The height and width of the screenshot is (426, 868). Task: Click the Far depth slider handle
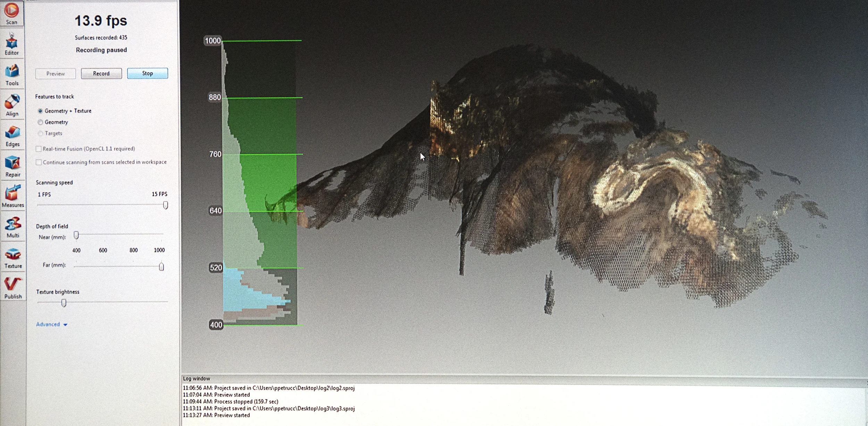click(x=161, y=267)
